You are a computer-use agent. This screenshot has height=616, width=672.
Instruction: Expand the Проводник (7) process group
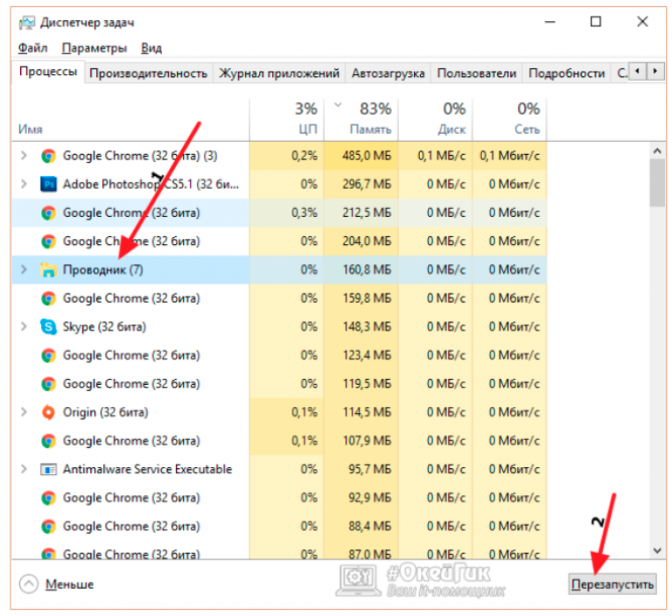tap(24, 269)
